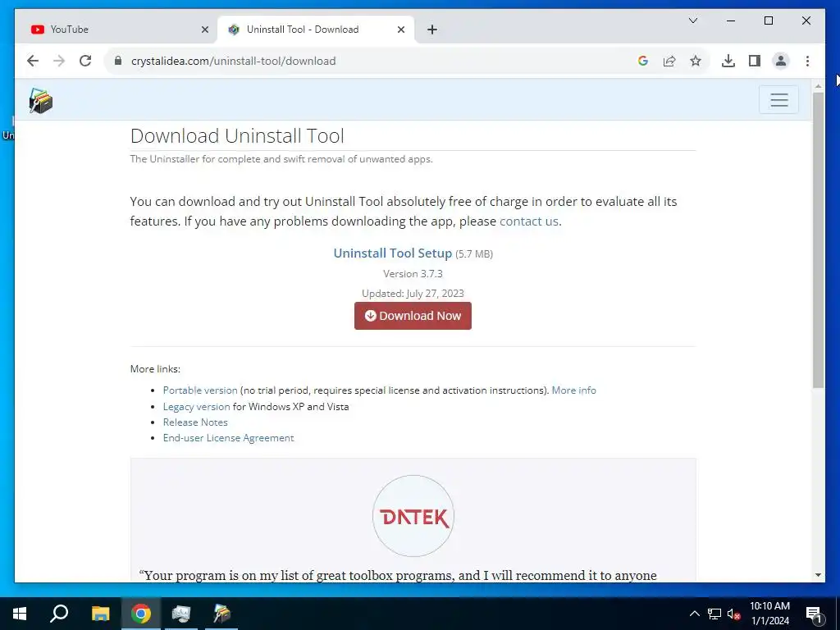Viewport: 840px width, 630px height.
Task: Click the Download Now button
Action: [x=413, y=316]
